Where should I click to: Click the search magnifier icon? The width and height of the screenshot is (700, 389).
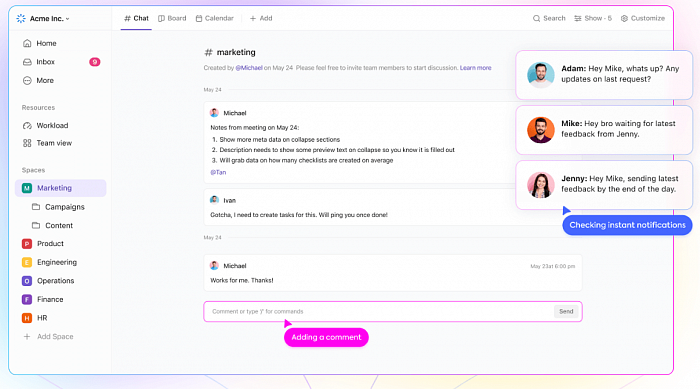536,18
